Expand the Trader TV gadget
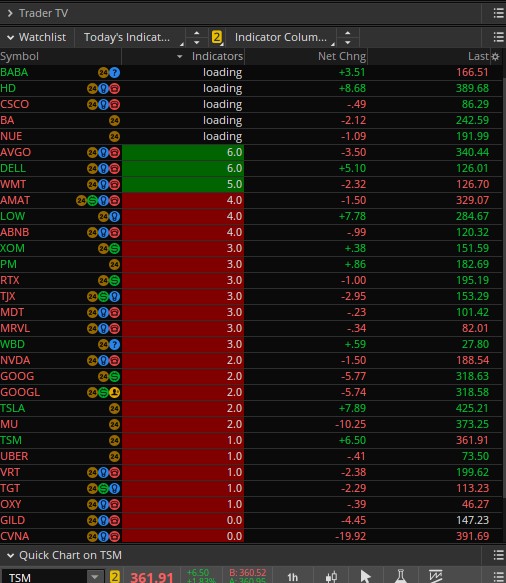 10,13
